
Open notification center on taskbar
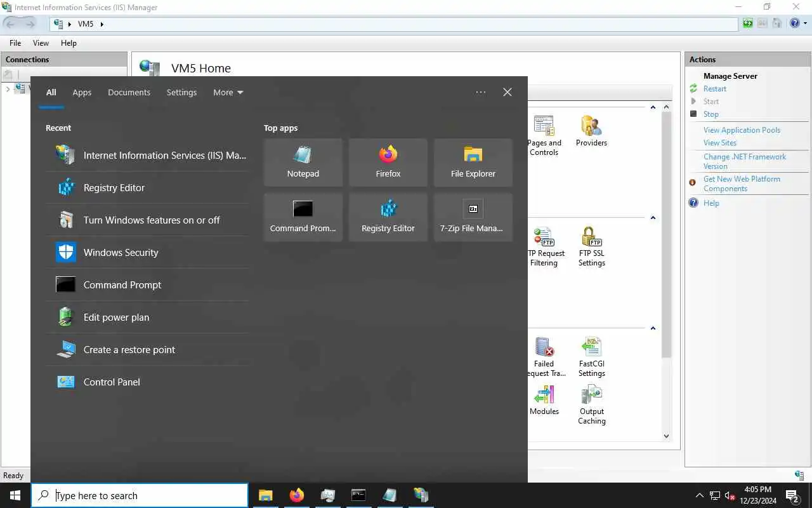click(793, 495)
